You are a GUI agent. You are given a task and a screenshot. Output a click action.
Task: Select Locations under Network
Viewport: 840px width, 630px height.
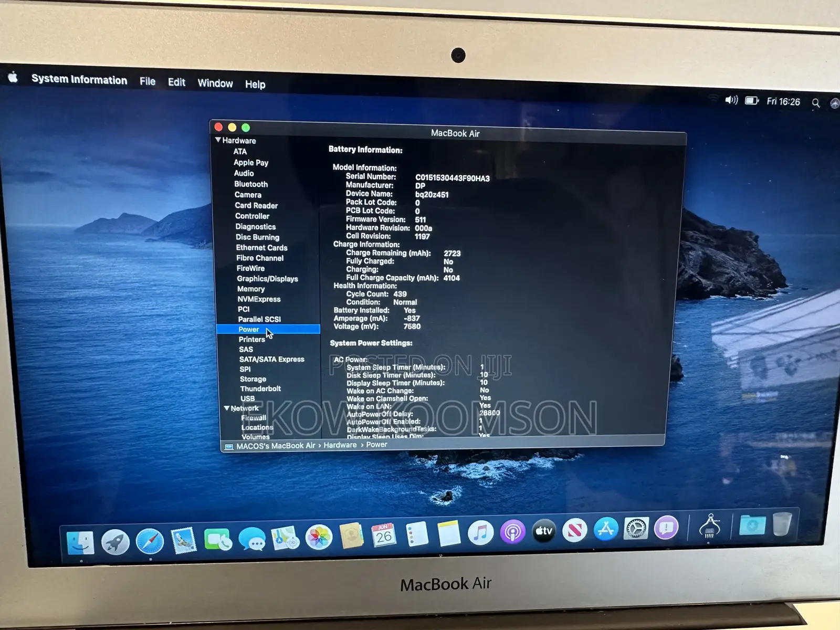[257, 427]
